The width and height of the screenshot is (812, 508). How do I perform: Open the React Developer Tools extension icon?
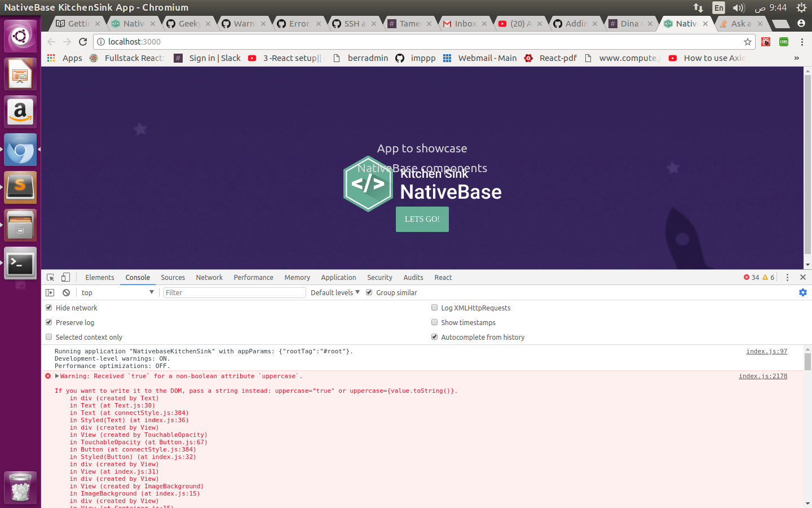(x=766, y=42)
